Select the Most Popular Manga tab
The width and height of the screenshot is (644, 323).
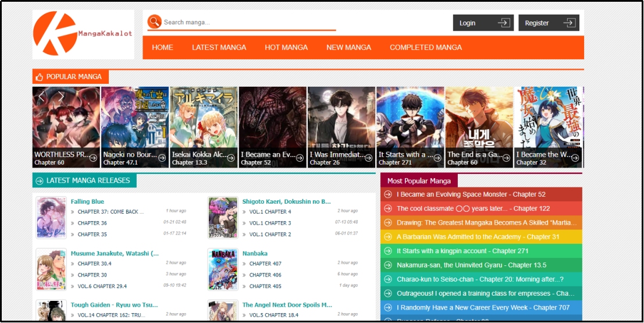[419, 181]
